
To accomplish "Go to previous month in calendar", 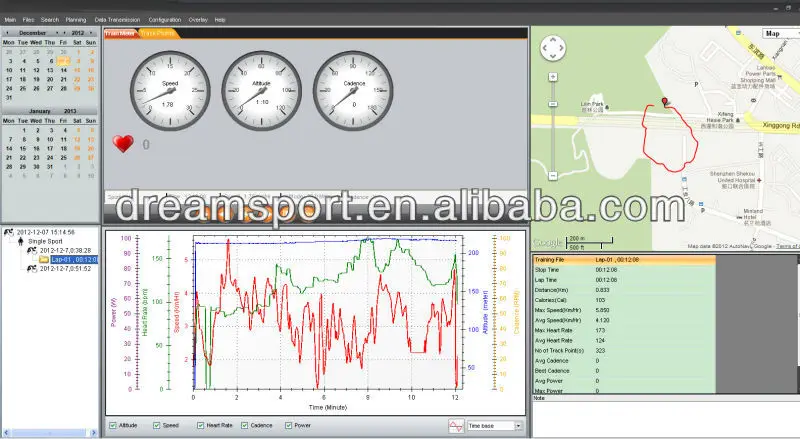I will (8, 33).
